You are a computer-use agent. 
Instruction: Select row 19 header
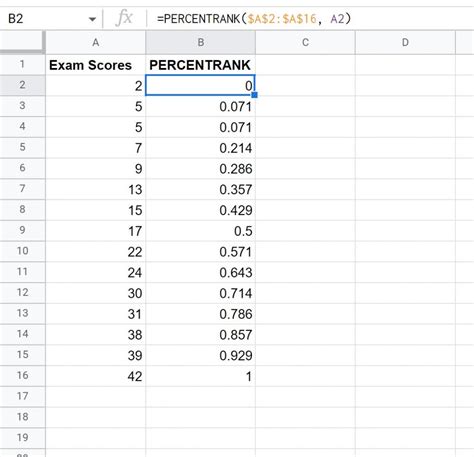tap(22, 438)
